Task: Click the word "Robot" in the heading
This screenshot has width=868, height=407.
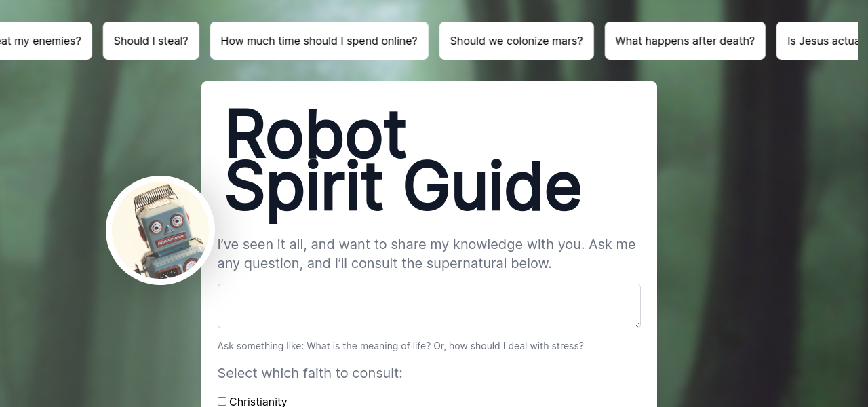Action: point(315,134)
